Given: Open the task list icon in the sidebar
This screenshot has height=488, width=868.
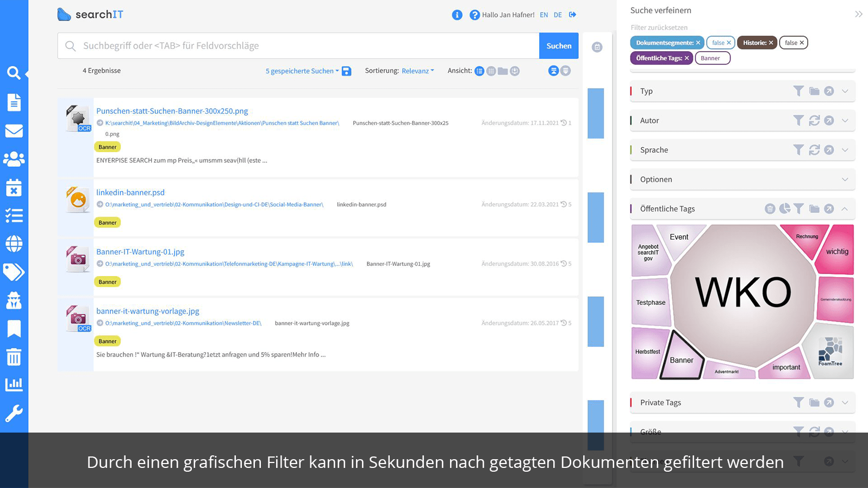Looking at the screenshot, I should (x=14, y=216).
